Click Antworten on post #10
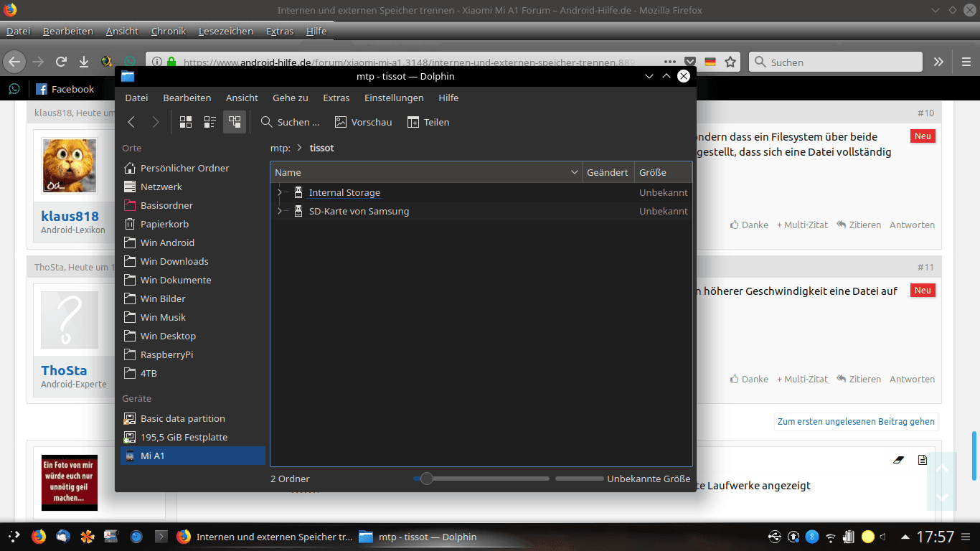The height and width of the screenshot is (551, 980). click(912, 225)
